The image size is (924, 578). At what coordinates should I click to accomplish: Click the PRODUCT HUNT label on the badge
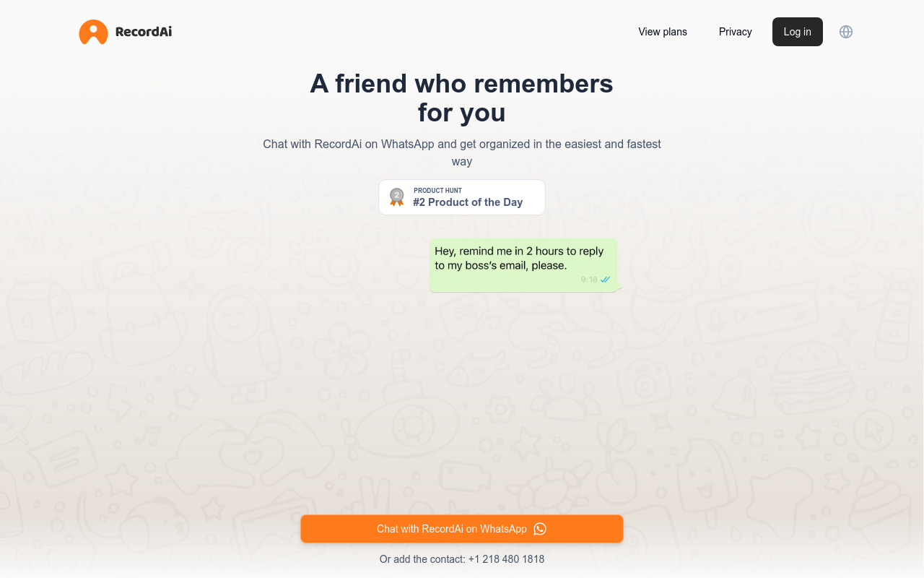pyautogui.click(x=437, y=191)
